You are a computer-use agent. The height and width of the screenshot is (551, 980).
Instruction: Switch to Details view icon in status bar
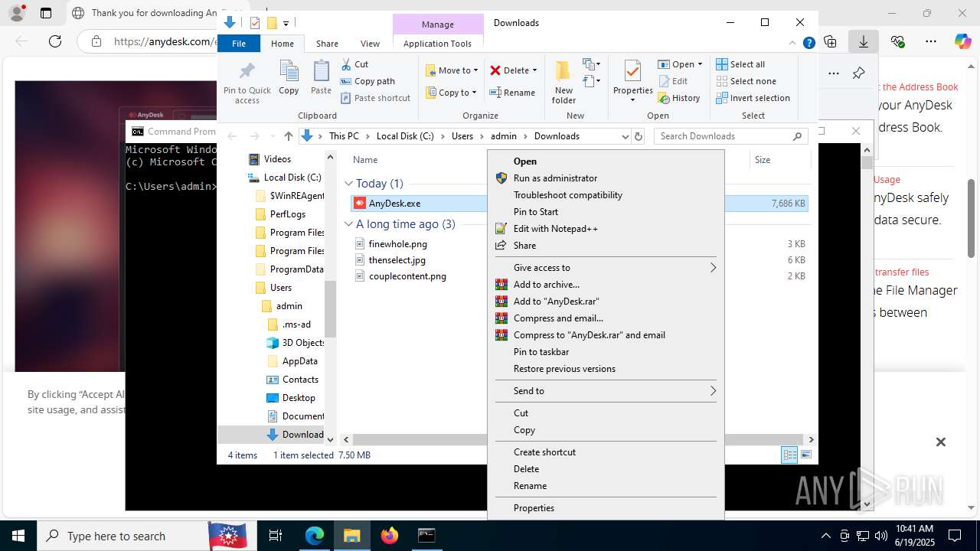(789, 455)
